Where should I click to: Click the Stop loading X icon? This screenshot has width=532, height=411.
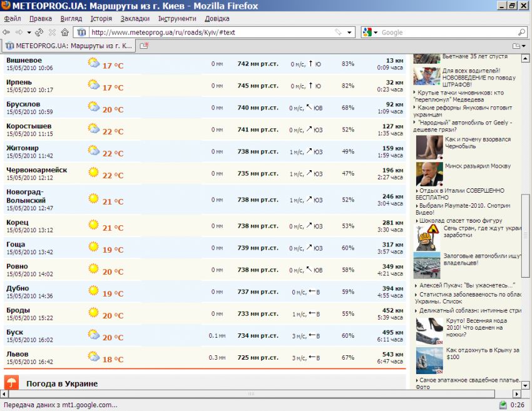tap(51, 32)
